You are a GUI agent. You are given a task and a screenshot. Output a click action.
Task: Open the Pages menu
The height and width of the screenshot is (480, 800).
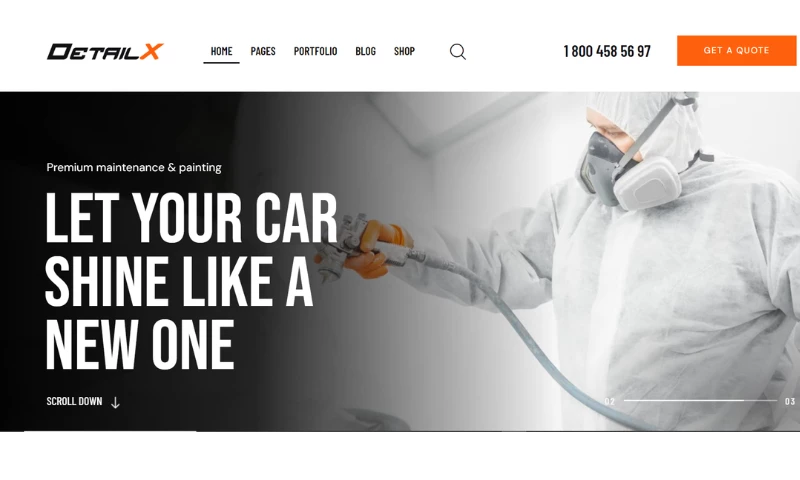pyautogui.click(x=263, y=51)
